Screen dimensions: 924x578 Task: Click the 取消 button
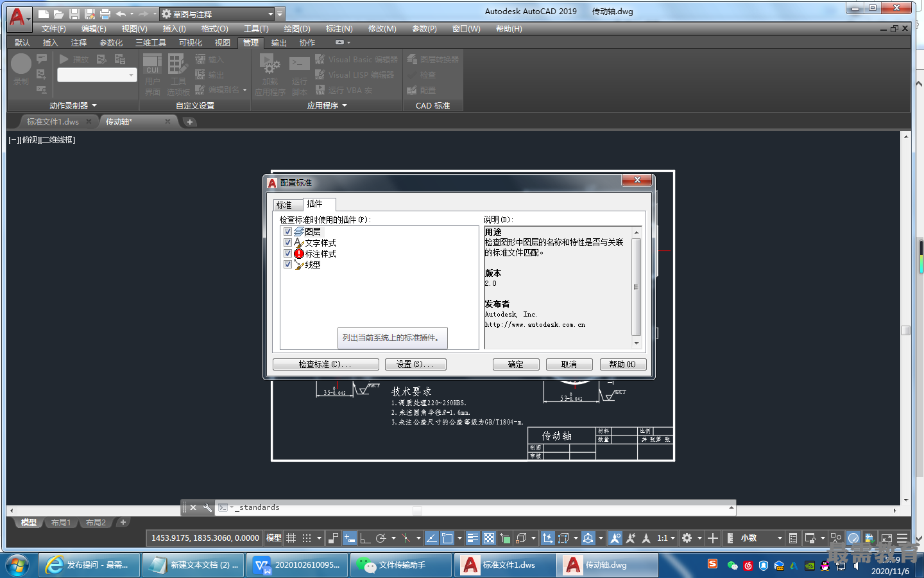point(569,364)
